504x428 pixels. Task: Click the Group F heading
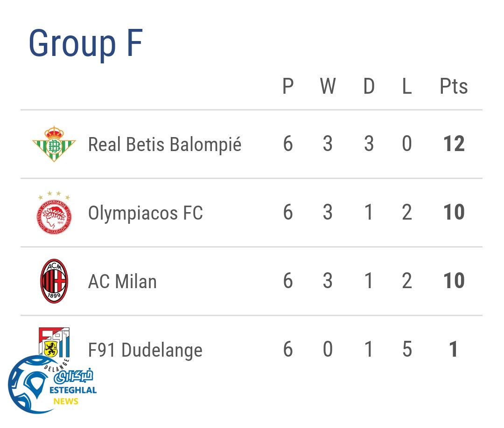tap(85, 43)
